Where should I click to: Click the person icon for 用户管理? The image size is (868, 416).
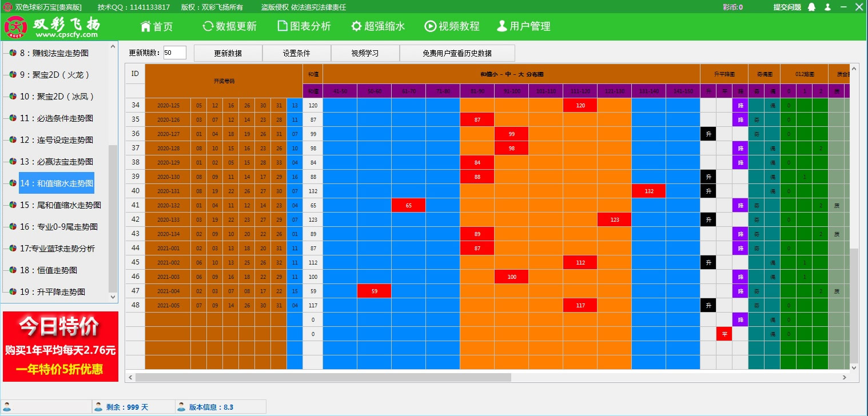[501, 26]
